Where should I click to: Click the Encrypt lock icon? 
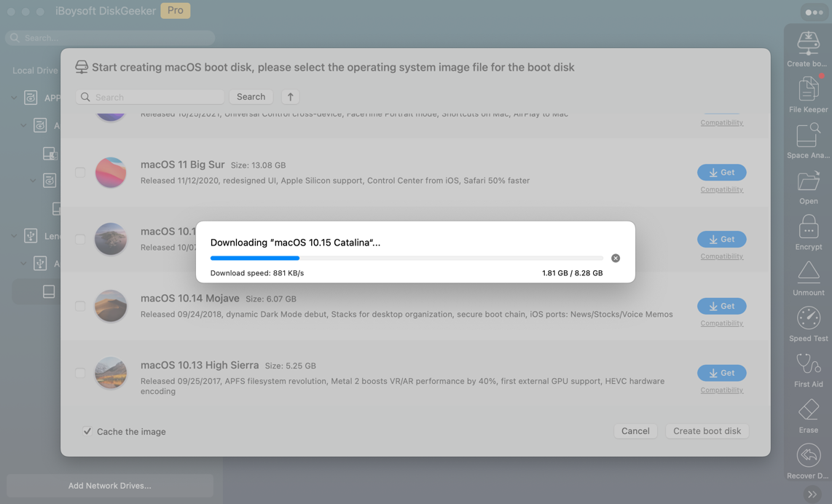808,227
